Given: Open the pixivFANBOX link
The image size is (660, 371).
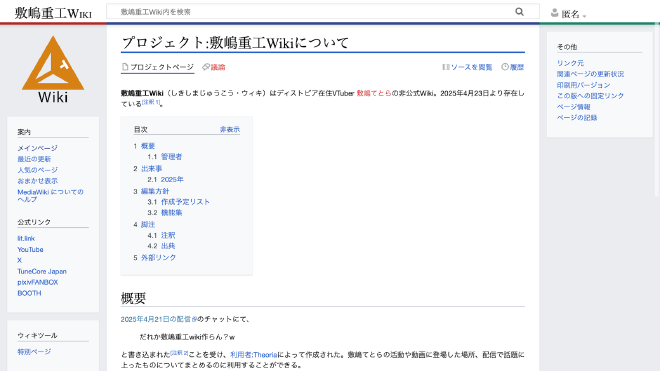Looking at the screenshot, I should click(x=37, y=282).
